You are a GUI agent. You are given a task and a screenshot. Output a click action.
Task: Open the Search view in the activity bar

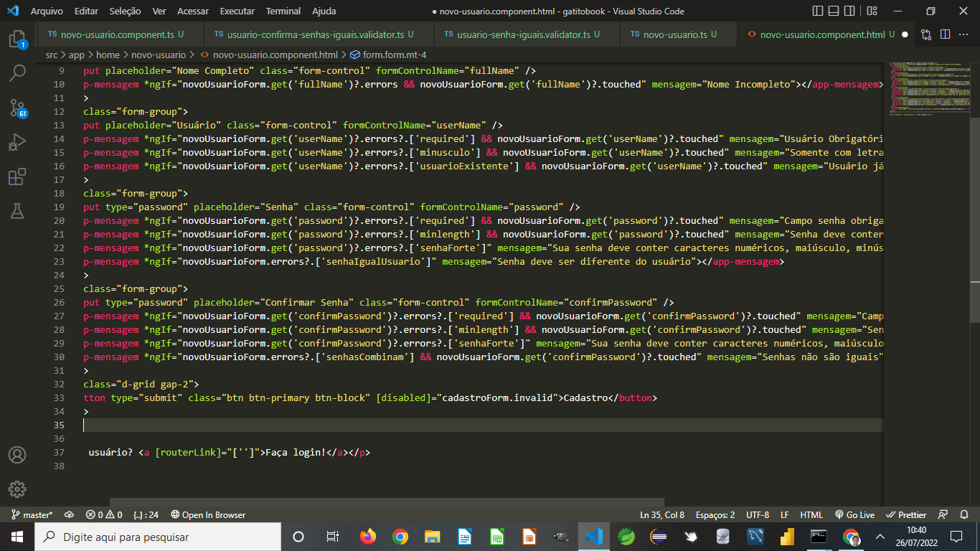click(17, 72)
